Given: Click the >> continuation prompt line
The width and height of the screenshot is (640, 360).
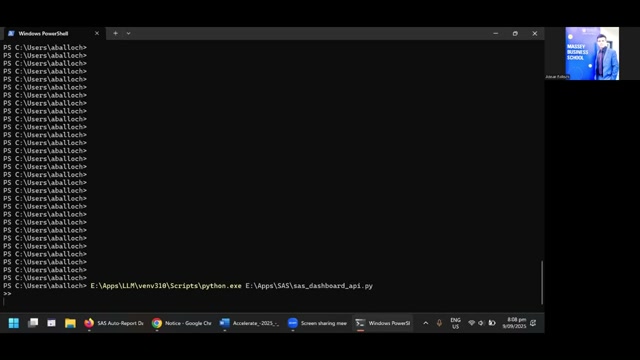Looking at the screenshot, I should pos(7,293).
